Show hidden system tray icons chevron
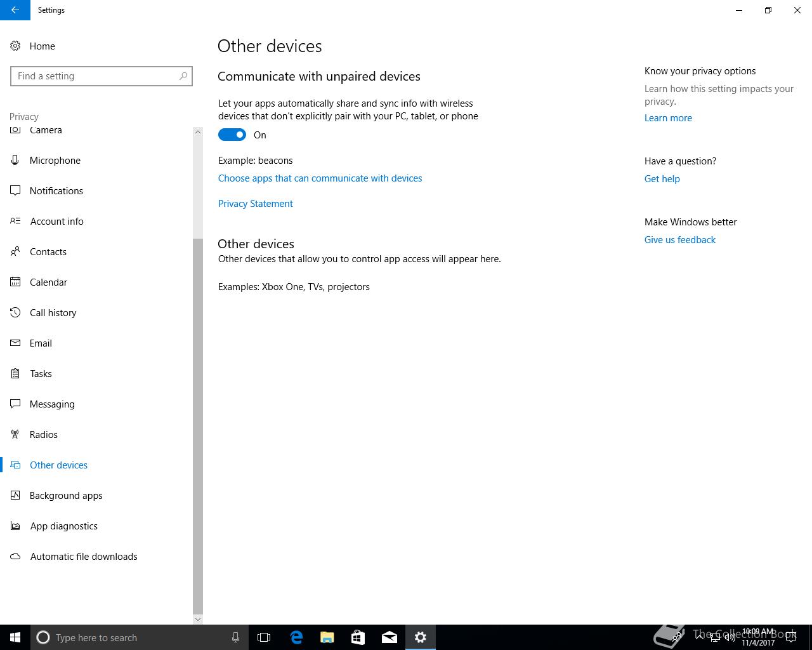The width and height of the screenshot is (812, 650). 699,637
